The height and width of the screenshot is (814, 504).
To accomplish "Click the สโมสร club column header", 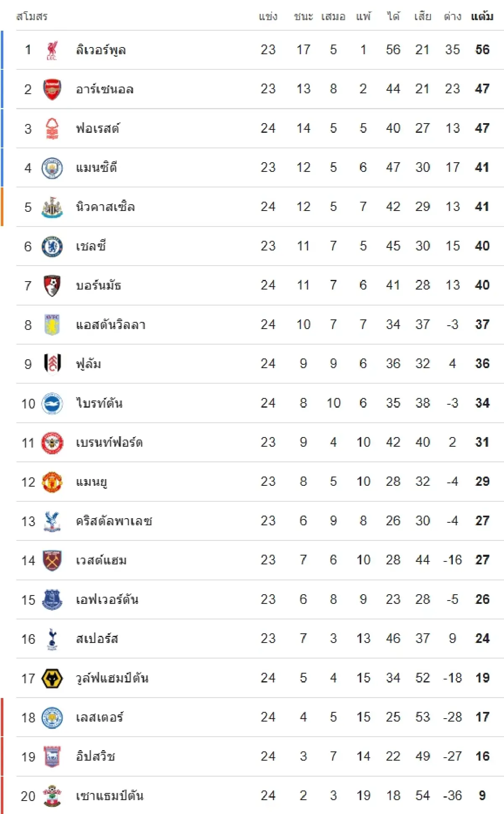I will click(32, 17).
